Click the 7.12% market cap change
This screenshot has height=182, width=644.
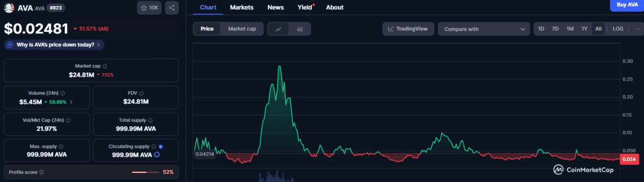105,75
